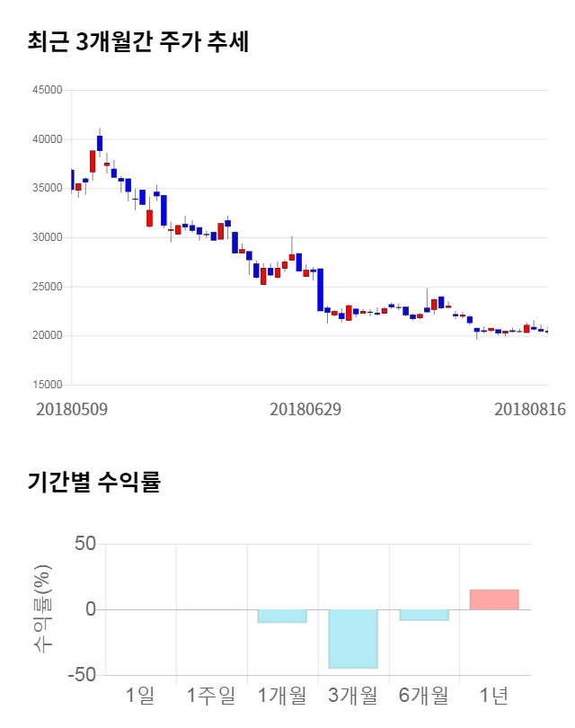The image size is (575, 728).
Task: Click the 15000 price axis label
Action: click(48, 385)
